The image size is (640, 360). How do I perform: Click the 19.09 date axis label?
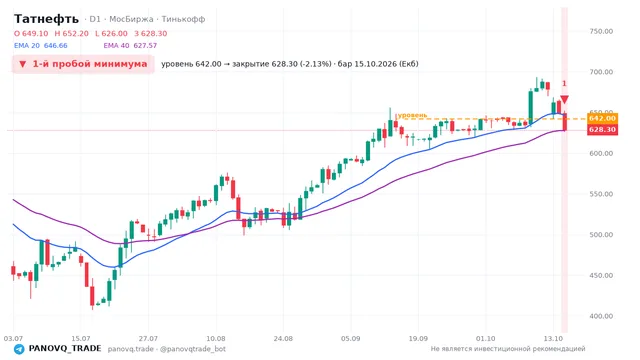tap(418, 339)
